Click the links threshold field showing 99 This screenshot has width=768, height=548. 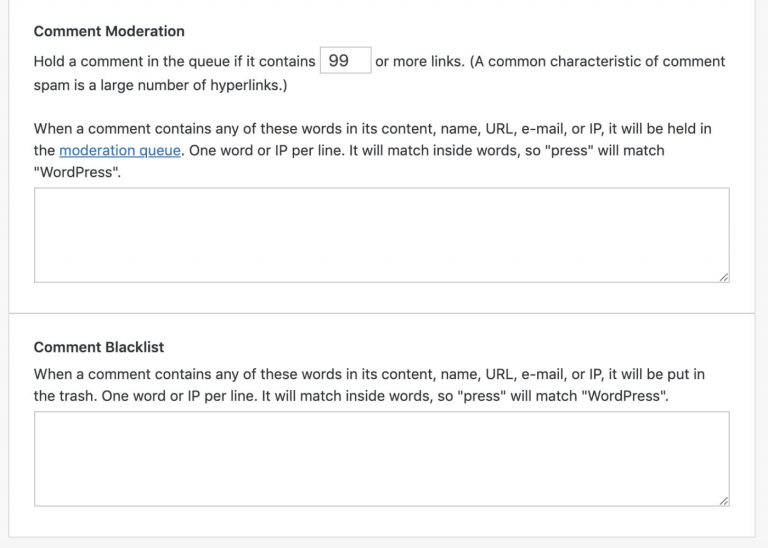pos(345,61)
